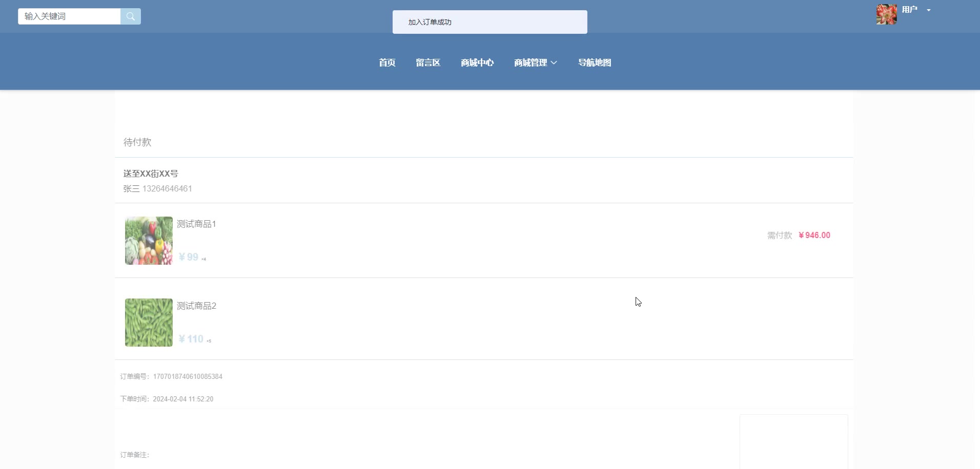Open the 测试商品2 green beans thumbnail
Image resolution: width=980 pixels, height=469 pixels.
pos(149,323)
